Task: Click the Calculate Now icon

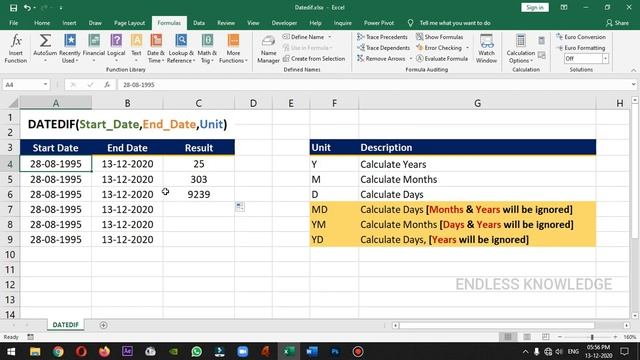Action: [541, 40]
